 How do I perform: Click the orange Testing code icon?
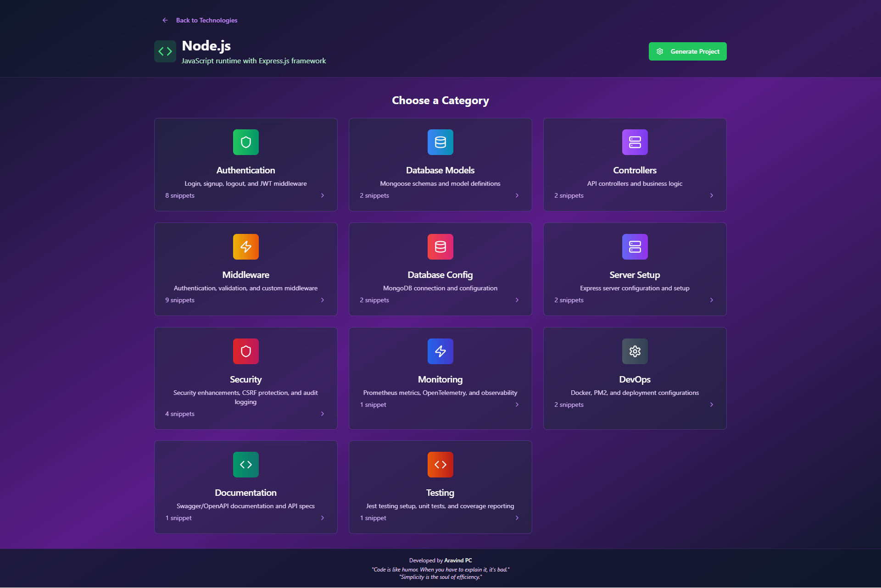(440, 465)
